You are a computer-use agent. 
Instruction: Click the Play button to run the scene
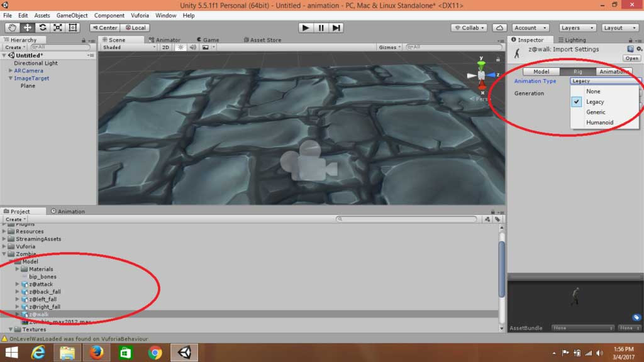pyautogui.click(x=305, y=27)
